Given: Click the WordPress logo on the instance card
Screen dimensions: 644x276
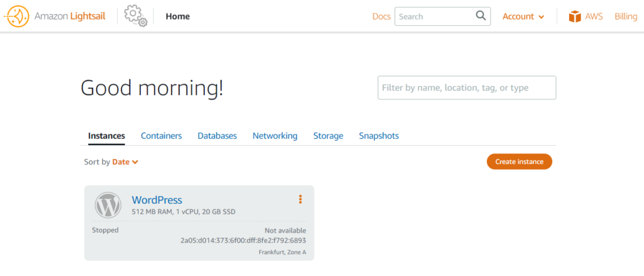Looking at the screenshot, I should 108,205.
